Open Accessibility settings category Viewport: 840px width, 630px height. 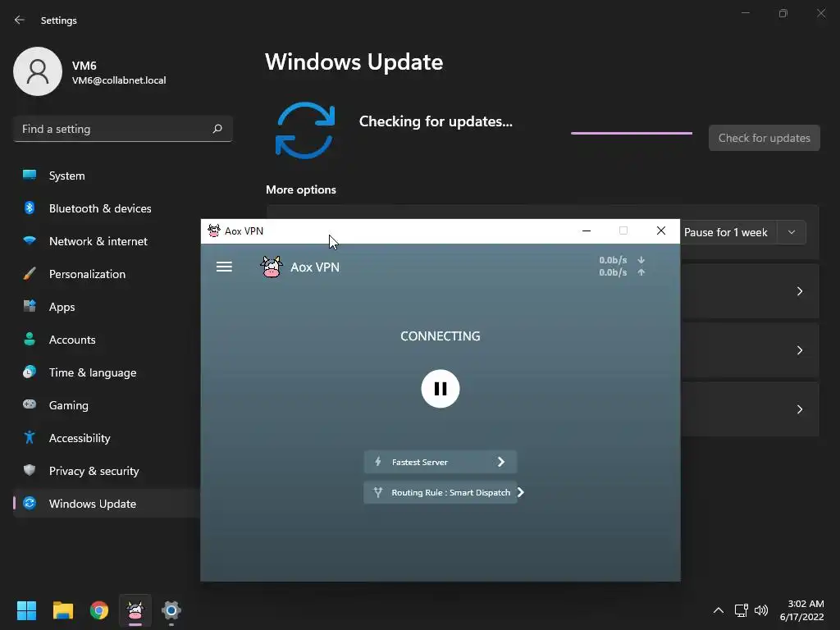tap(107, 438)
